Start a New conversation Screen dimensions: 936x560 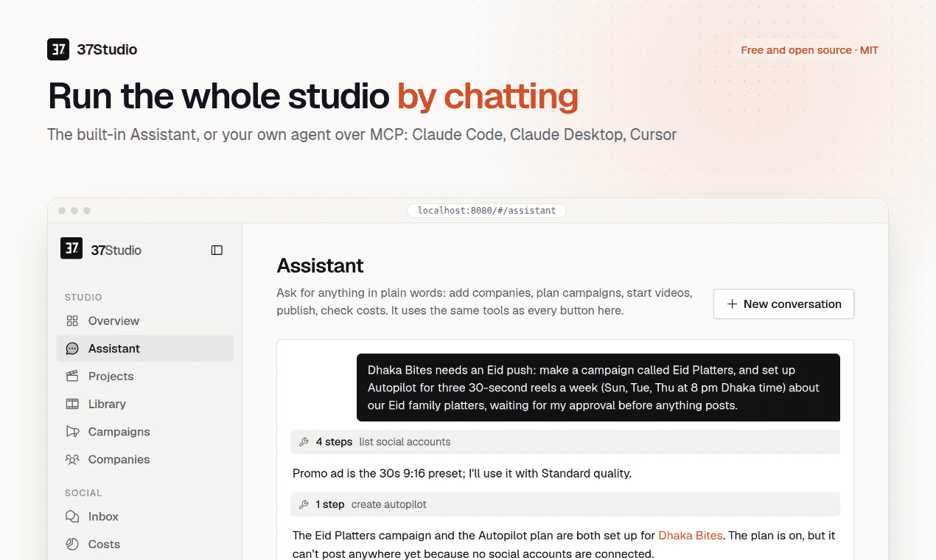(x=783, y=304)
